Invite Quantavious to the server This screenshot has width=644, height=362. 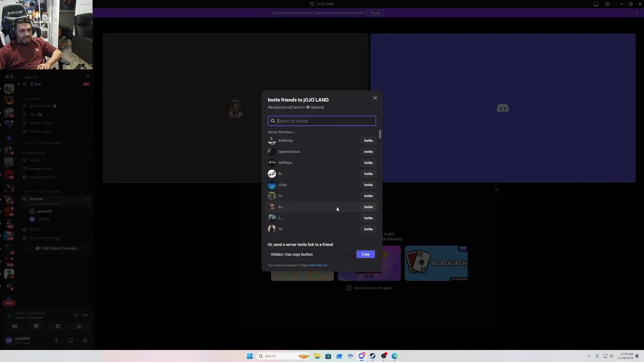[368, 152]
